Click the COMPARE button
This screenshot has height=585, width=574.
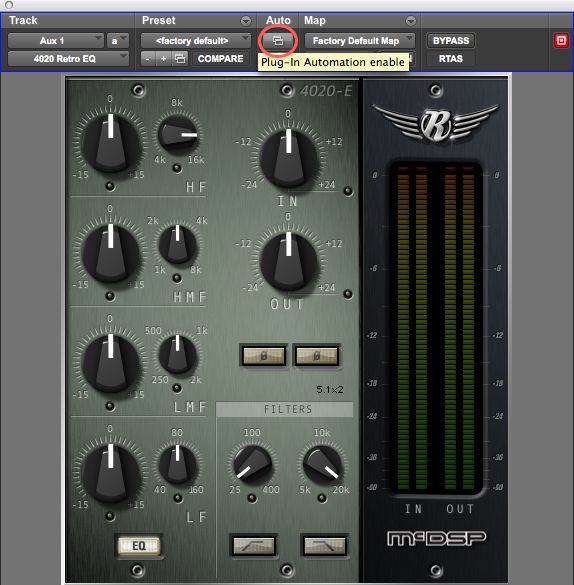coord(220,59)
